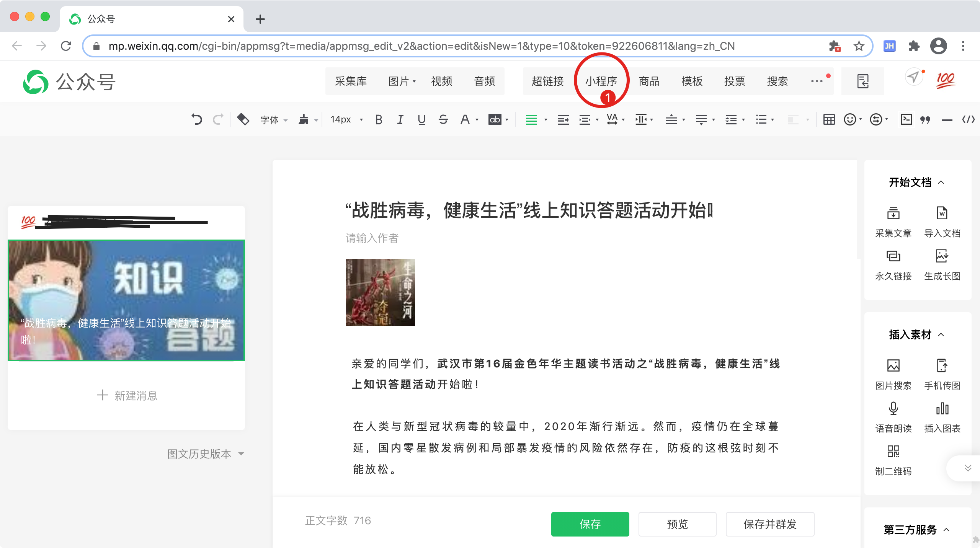Open the 超链接 insert menu
The width and height of the screenshot is (980, 548).
point(547,81)
